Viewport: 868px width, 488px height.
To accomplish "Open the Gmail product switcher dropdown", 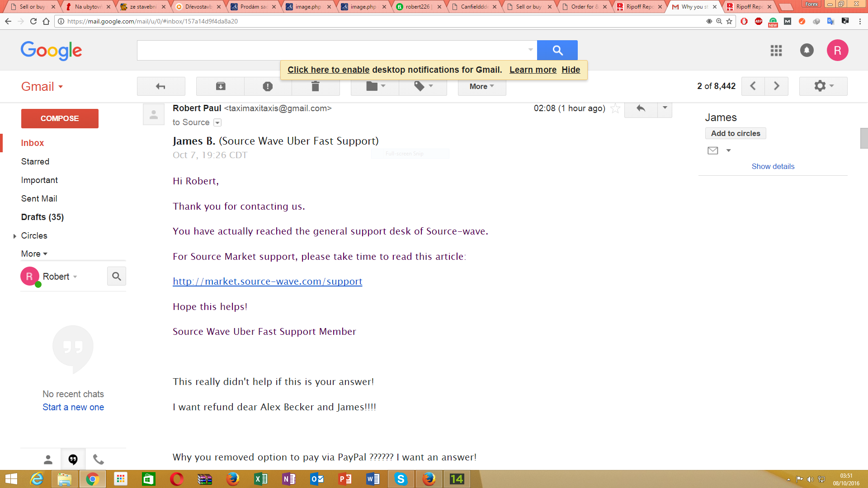I will pos(42,86).
